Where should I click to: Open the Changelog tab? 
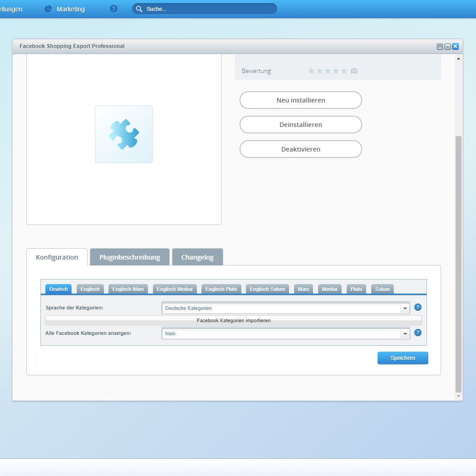[197, 257]
